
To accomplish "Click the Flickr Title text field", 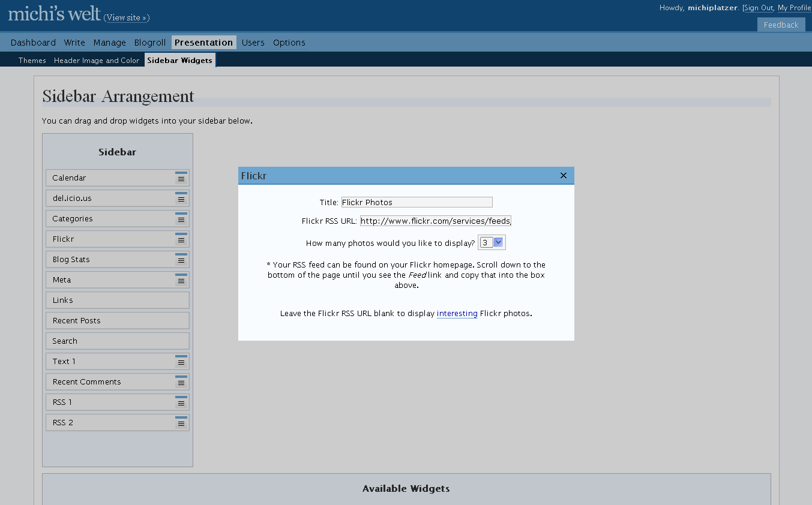I will 417,203.
